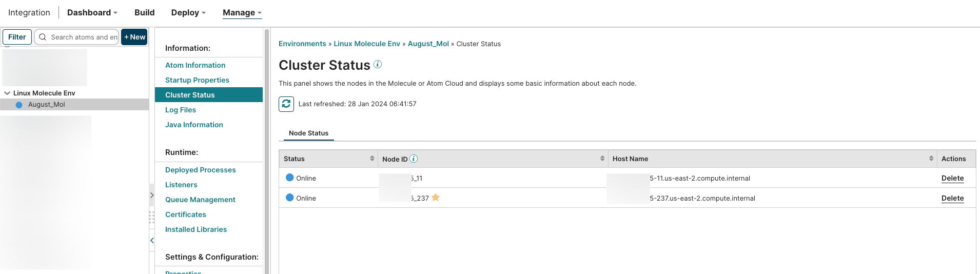Image resolution: width=980 pixels, height=274 pixels.
Task: Open the Build menu item
Action: [144, 12]
